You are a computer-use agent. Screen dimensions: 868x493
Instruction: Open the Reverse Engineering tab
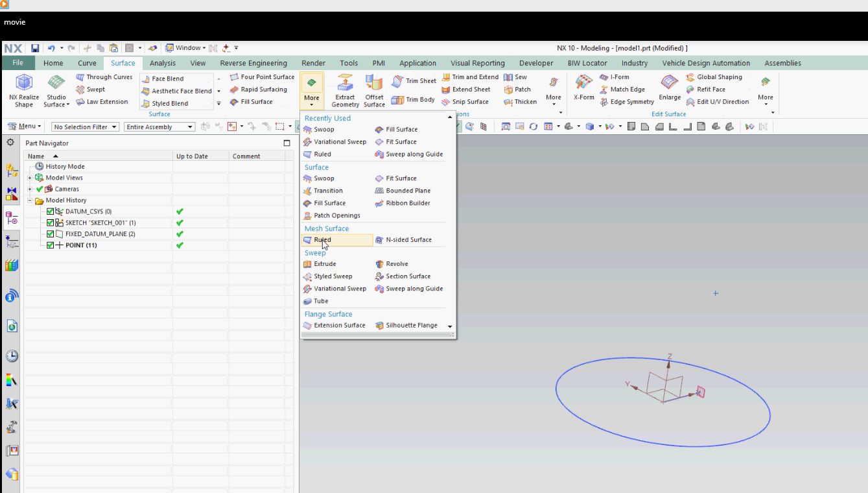(x=253, y=63)
